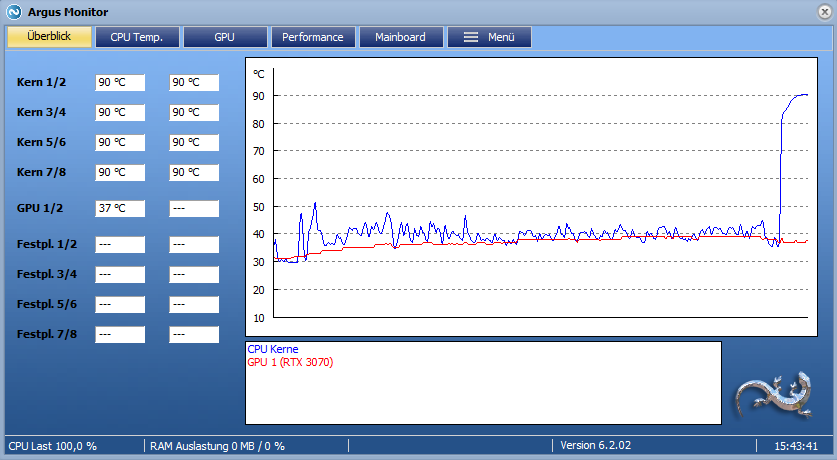Click the GPU 37 °C temperature field

click(x=120, y=208)
